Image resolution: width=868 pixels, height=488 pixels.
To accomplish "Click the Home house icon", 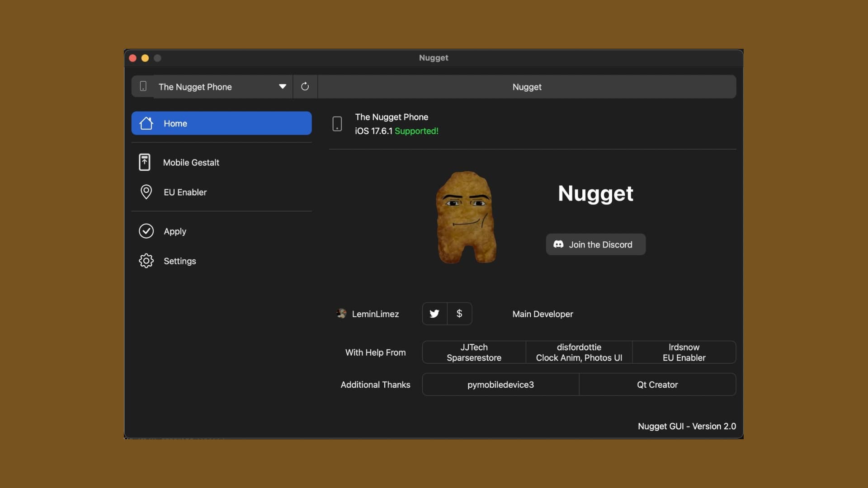I will pyautogui.click(x=146, y=123).
